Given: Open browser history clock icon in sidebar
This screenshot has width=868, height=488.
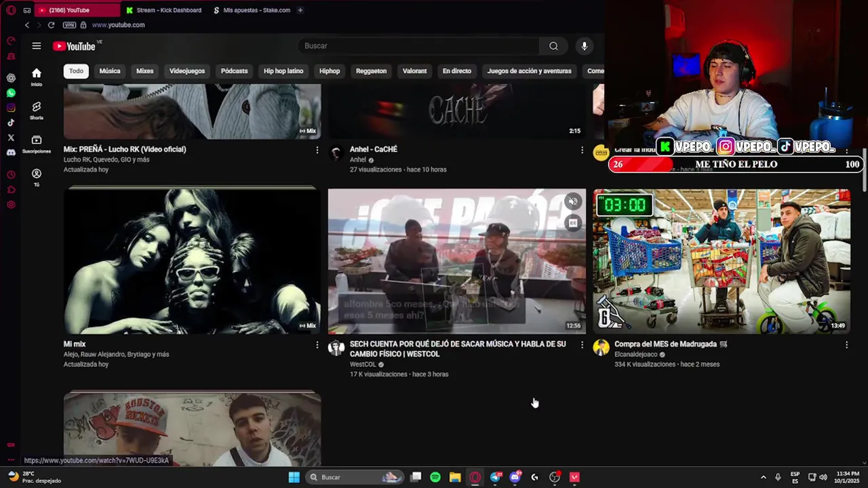Looking at the screenshot, I should pyautogui.click(x=11, y=174).
